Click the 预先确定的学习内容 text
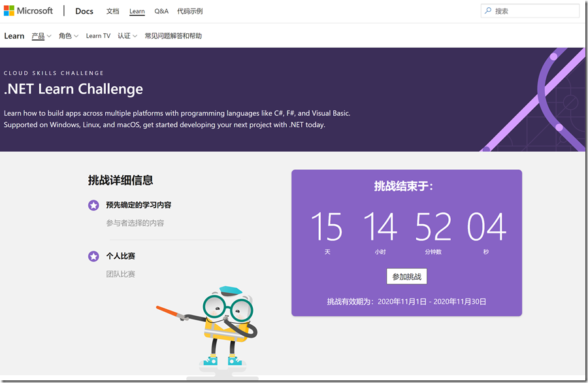This screenshot has width=588, height=383. tap(139, 205)
